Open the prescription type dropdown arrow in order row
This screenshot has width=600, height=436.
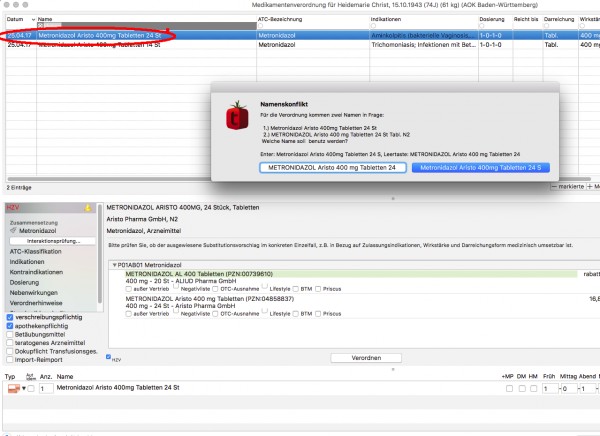click(24, 389)
